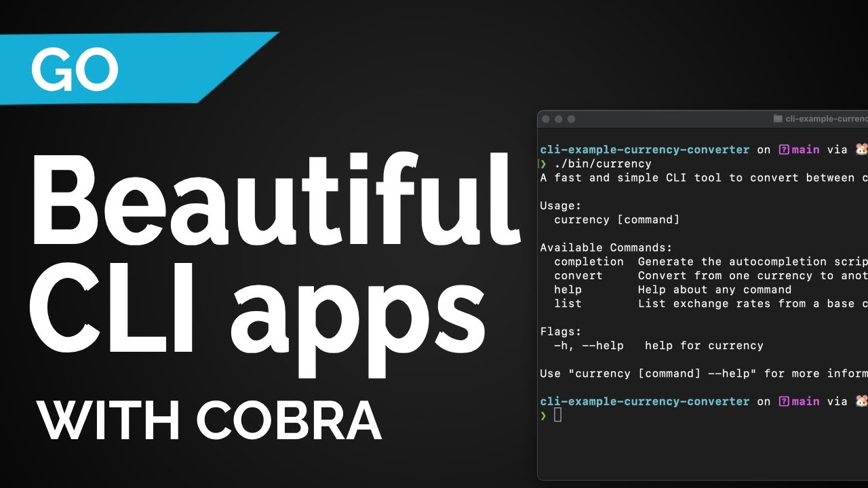The height and width of the screenshot is (488, 868).
Task: Click 'main' branch in the last prompt line
Action: (x=806, y=401)
